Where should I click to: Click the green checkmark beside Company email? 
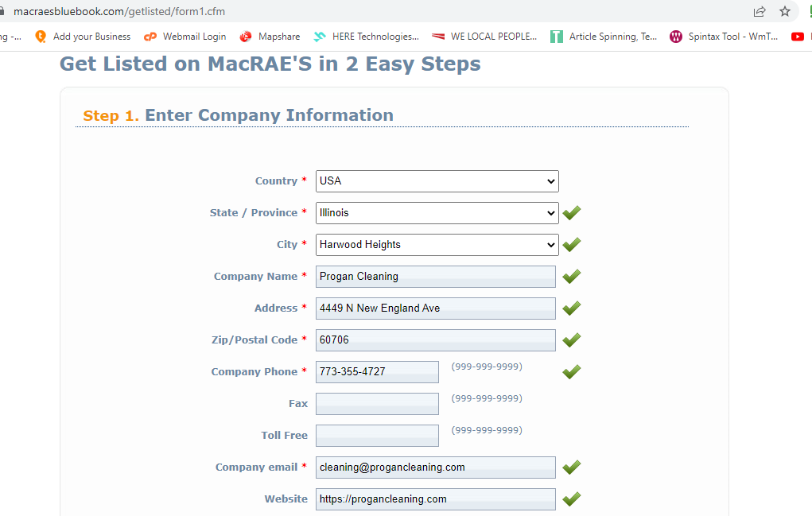[x=572, y=468]
